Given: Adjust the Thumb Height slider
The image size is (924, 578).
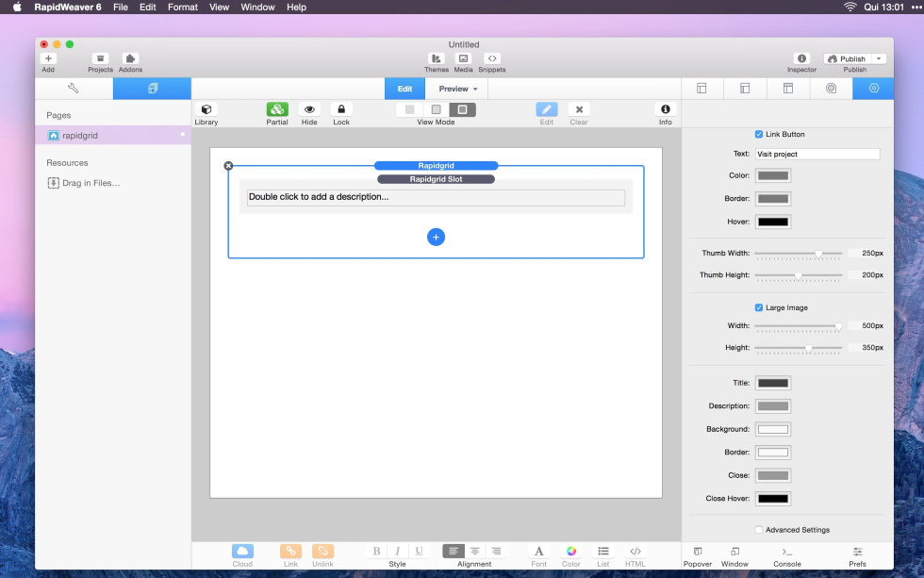Looking at the screenshot, I should click(x=799, y=275).
